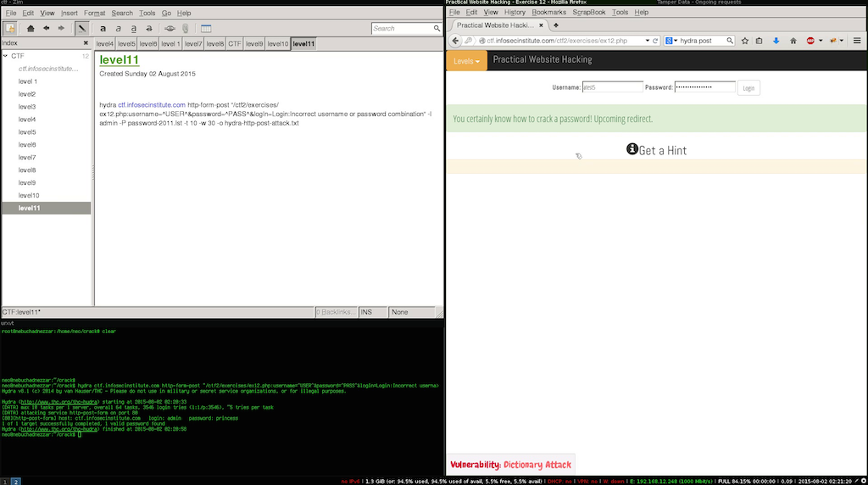Image resolution: width=868 pixels, height=485 pixels.
Task: Click the Get a Hint link
Action: pos(656,150)
